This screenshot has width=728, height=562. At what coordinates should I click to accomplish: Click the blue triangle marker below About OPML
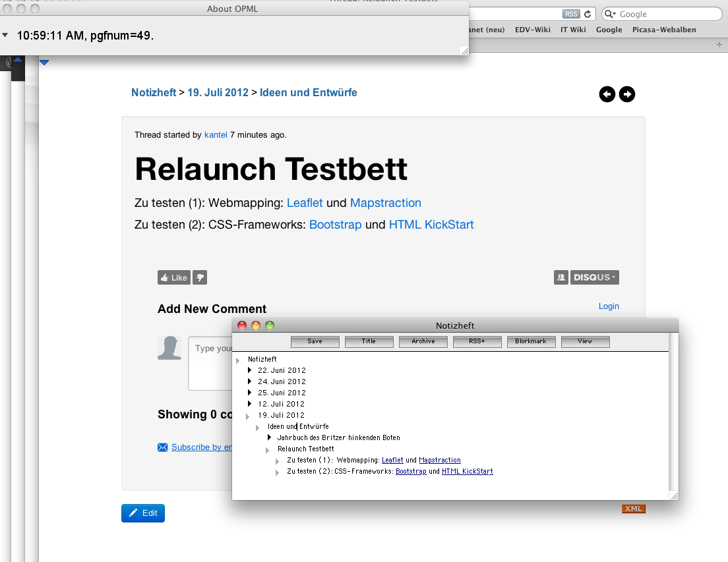pos(44,62)
